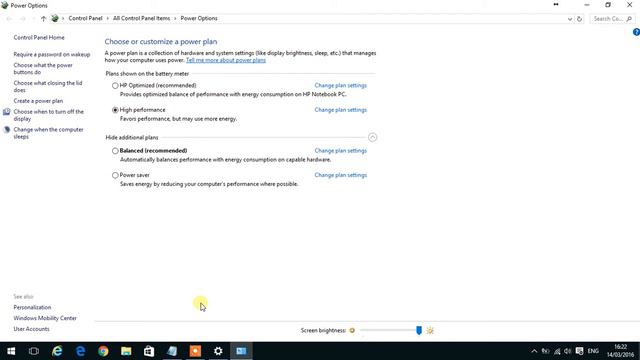
Task: Click the Power Options address bar icon
Action: (x=55, y=18)
